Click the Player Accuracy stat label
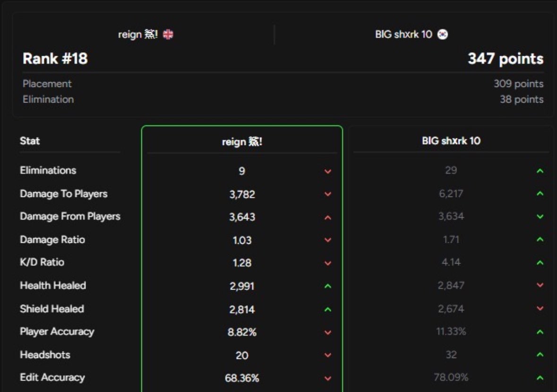 57,332
